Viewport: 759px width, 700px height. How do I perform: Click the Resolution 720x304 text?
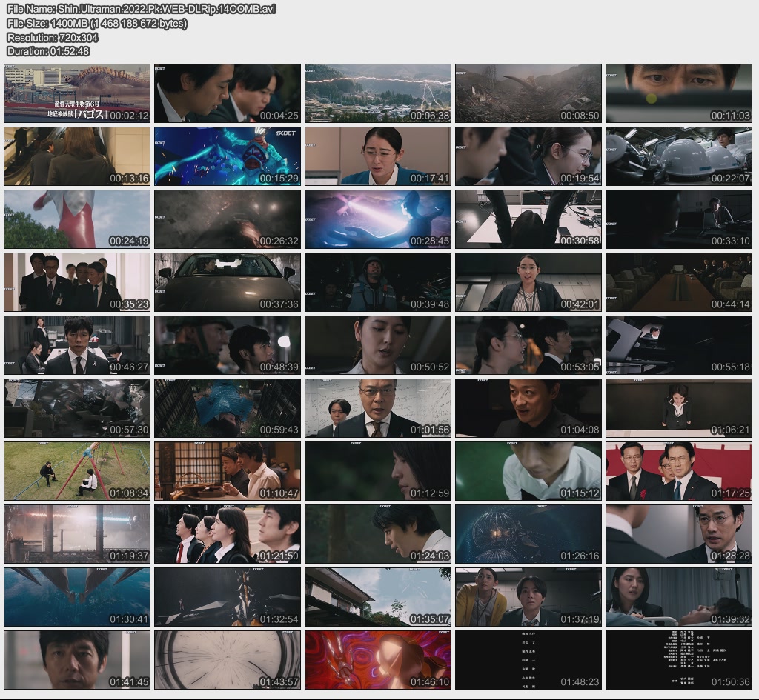(53, 37)
